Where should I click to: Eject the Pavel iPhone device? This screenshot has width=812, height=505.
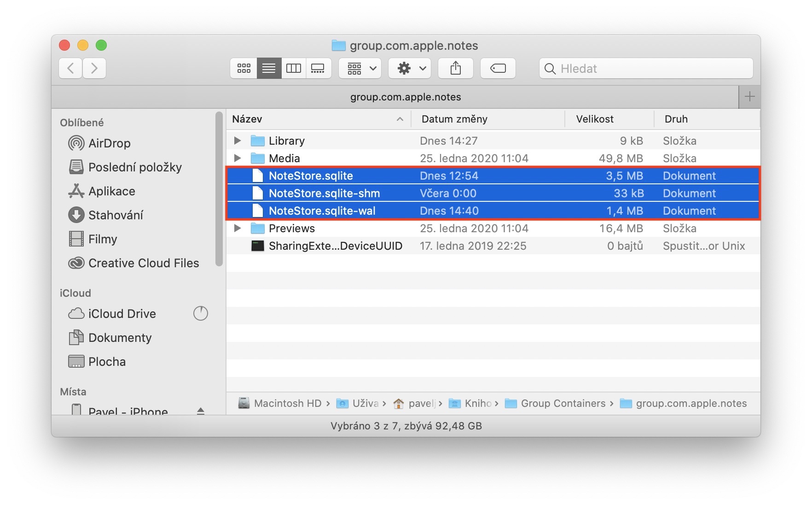[201, 411]
